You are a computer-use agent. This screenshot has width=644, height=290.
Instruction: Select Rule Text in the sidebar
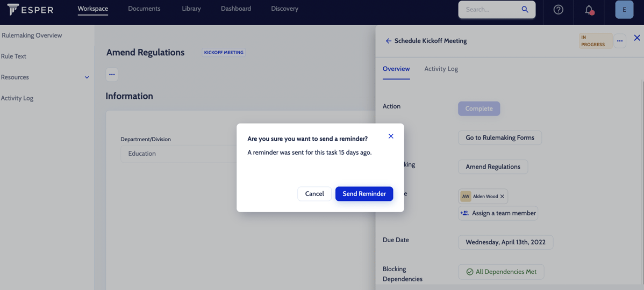(13, 56)
